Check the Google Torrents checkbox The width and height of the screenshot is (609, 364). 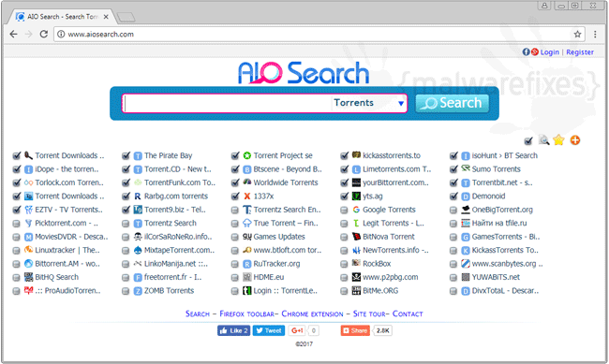click(344, 211)
